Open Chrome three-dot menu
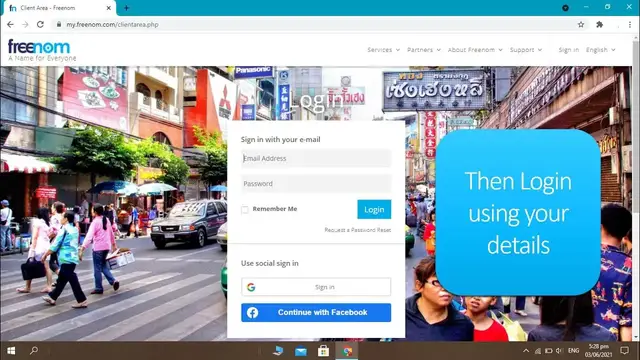640x360 pixels. 630,24
